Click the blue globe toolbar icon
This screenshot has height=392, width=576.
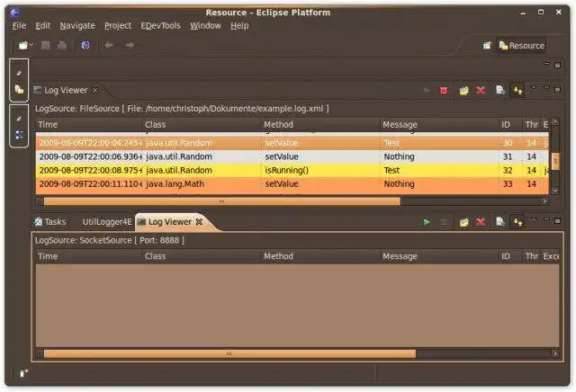click(85, 45)
